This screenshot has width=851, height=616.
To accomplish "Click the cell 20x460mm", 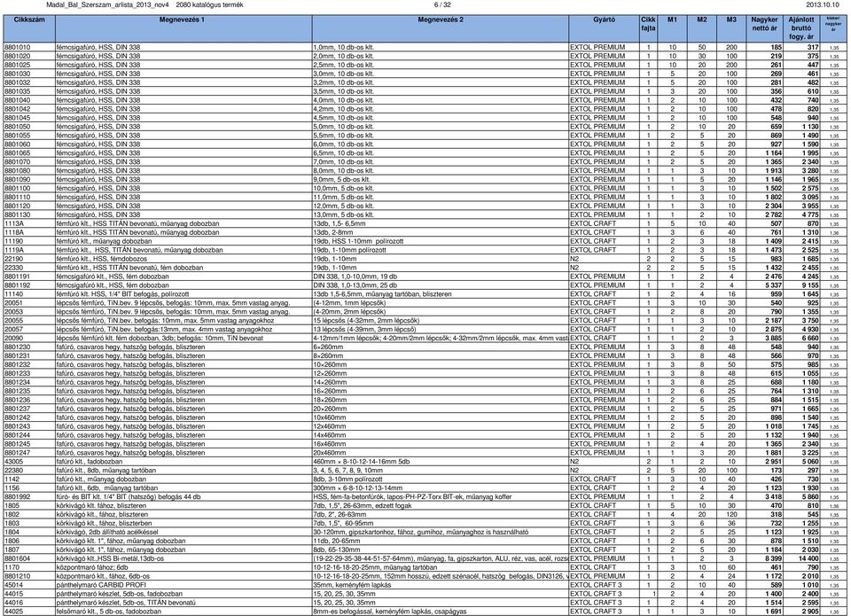I will [x=330, y=453].
